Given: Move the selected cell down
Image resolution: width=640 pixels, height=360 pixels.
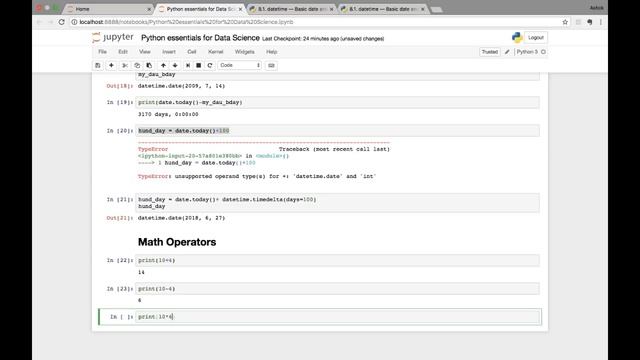Looking at the screenshot, I should click(x=175, y=65).
